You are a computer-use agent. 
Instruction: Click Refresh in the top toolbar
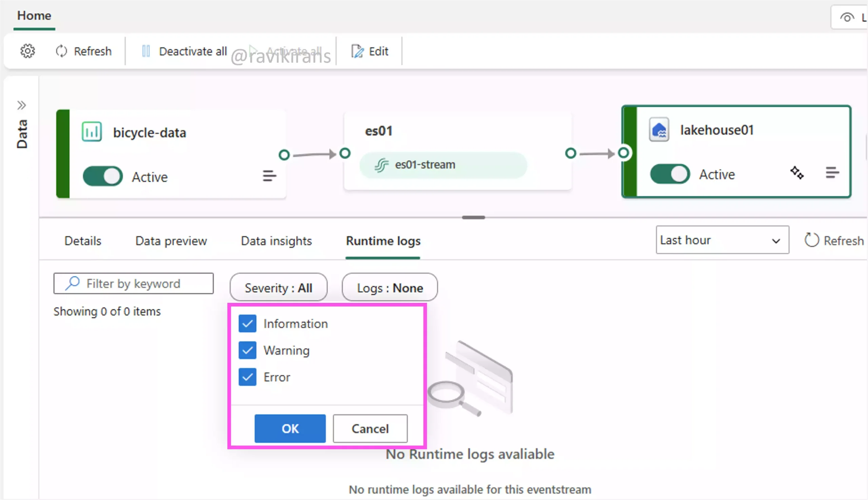(83, 51)
